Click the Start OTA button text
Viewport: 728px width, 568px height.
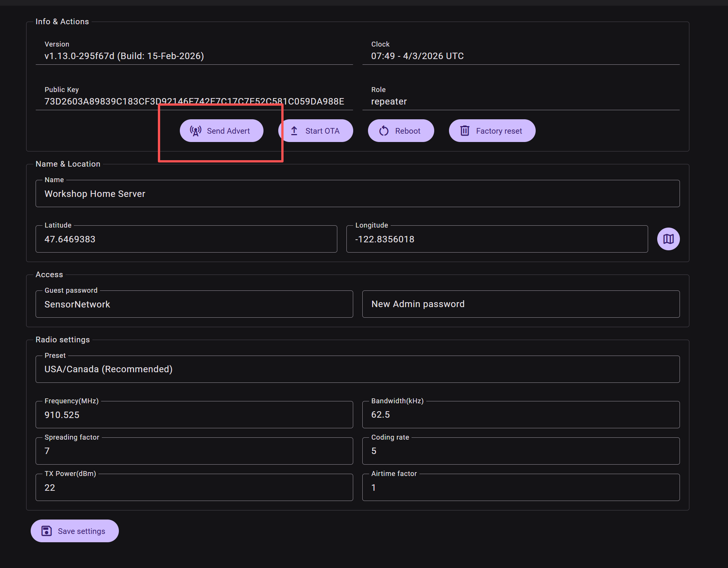tap(322, 131)
